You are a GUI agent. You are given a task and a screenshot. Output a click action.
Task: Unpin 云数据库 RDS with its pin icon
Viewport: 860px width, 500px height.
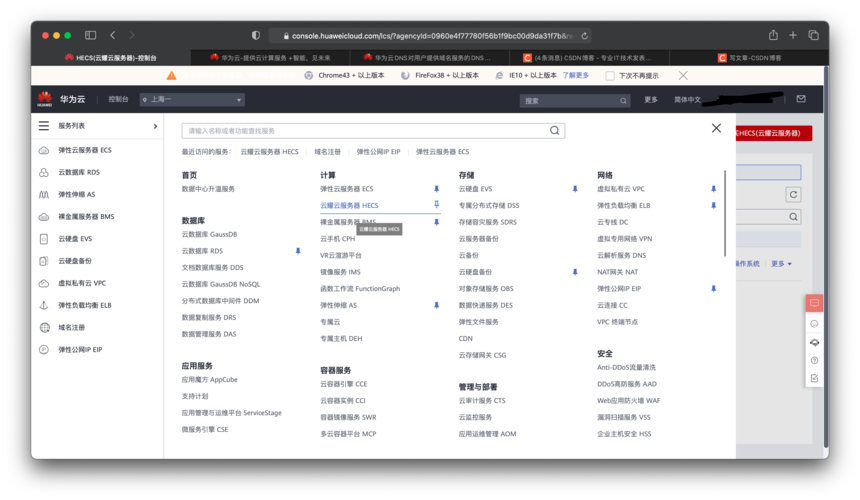(x=298, y=251)
